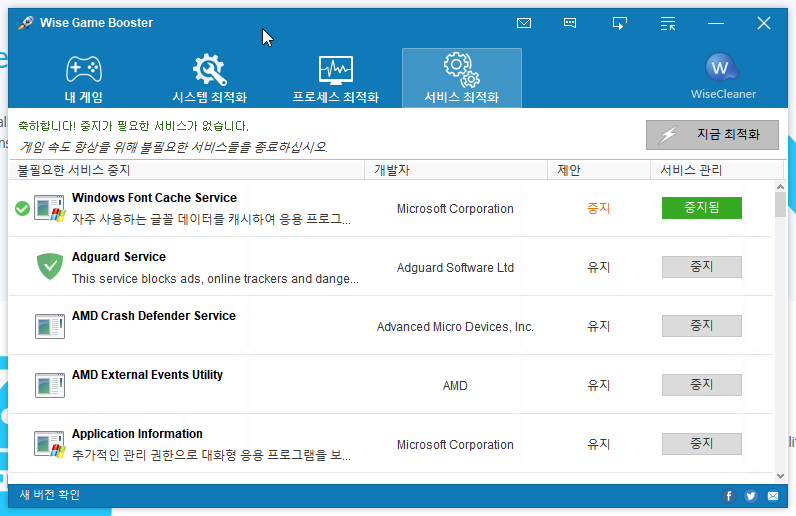This screenshot has width=796, height=516.
Task: Click 중지됨 button for Windows Font Cache Service
Action: pos(702,208)
